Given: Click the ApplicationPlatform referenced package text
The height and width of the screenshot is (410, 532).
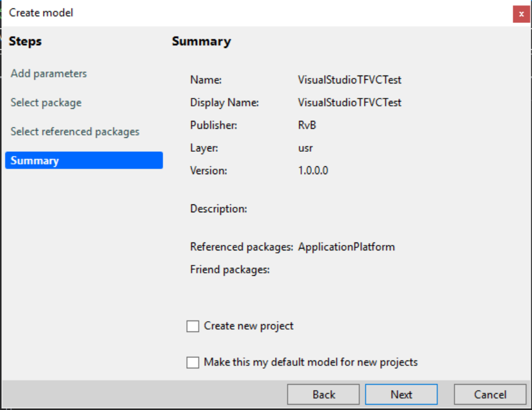Looking at the screenshot, I should pyautogui.click(x=346, y=247).
